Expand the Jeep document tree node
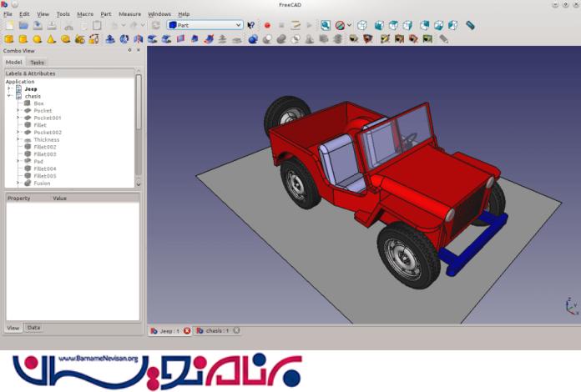 tap(9, 88)
